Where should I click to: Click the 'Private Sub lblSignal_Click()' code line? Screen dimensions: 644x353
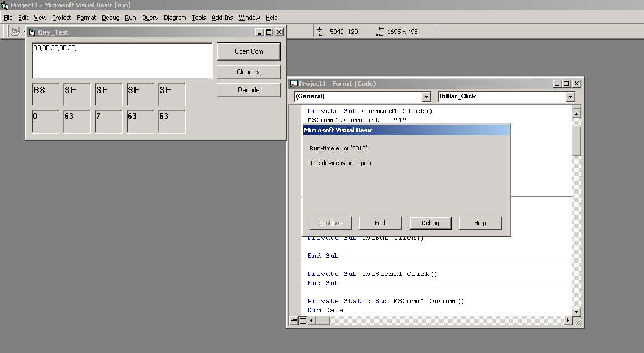(x=372, y=274)
